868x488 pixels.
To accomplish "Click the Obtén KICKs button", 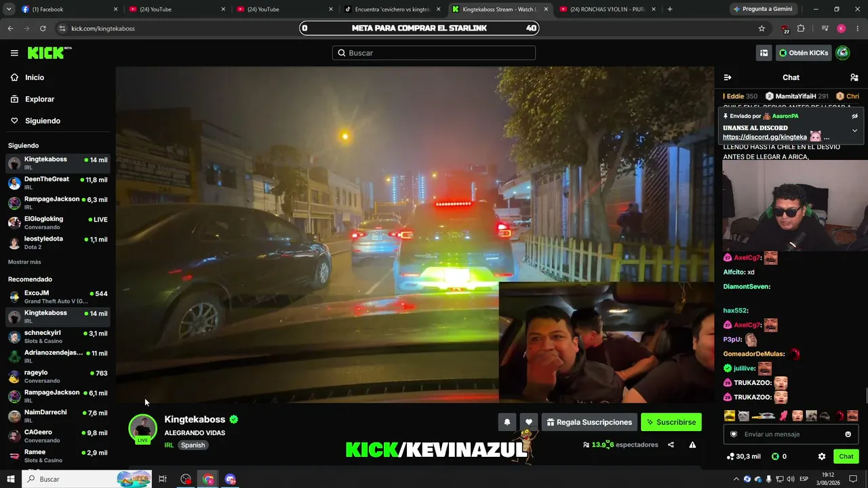I will pos(804,53).
